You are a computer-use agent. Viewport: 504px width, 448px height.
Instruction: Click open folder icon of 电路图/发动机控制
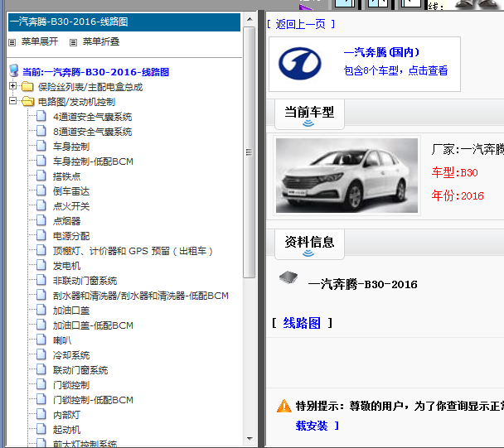coord(27,101)
